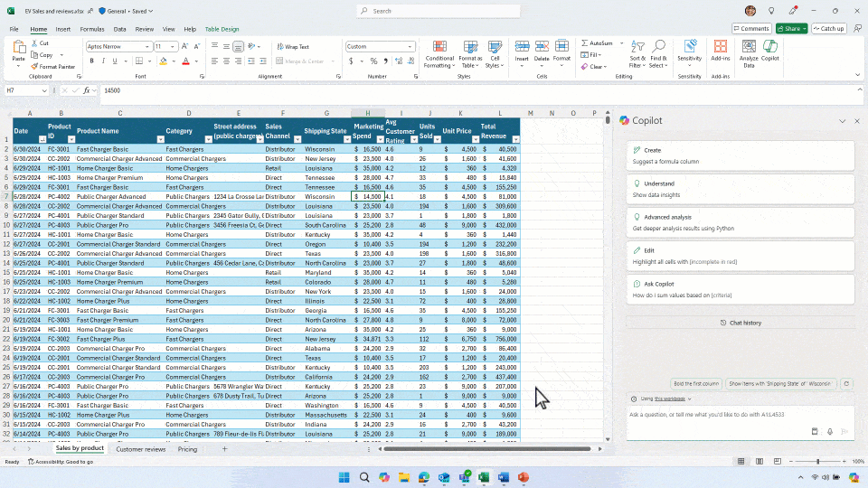
Task: Click the Increase Font Size icon
Action: tap(184, 46)
